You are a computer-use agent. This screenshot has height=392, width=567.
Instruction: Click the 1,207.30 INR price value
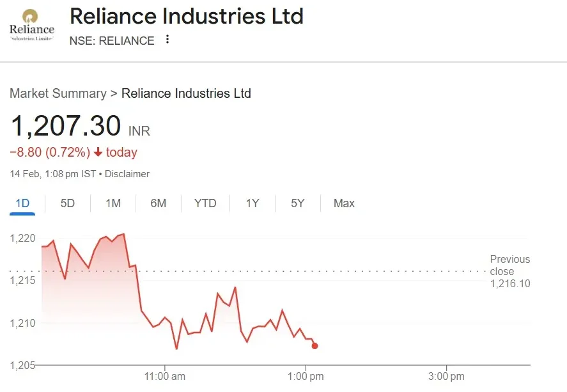pos(66,127)
